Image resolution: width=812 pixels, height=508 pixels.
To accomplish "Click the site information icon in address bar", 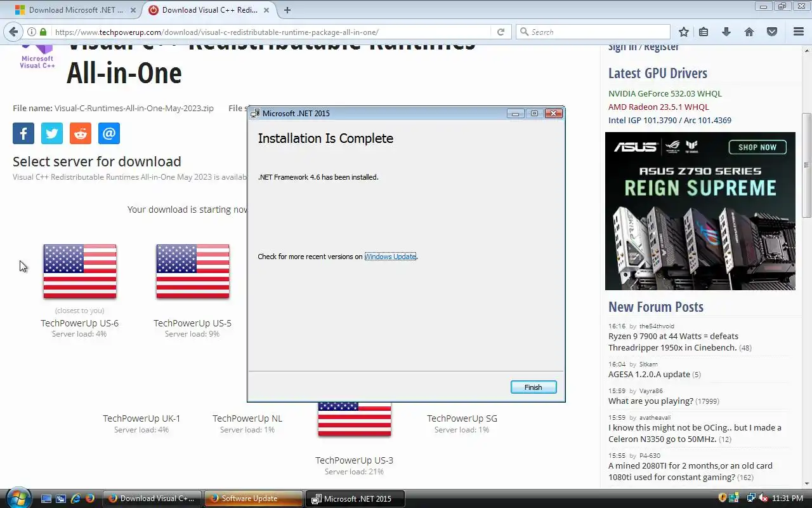I will [31, 32].
